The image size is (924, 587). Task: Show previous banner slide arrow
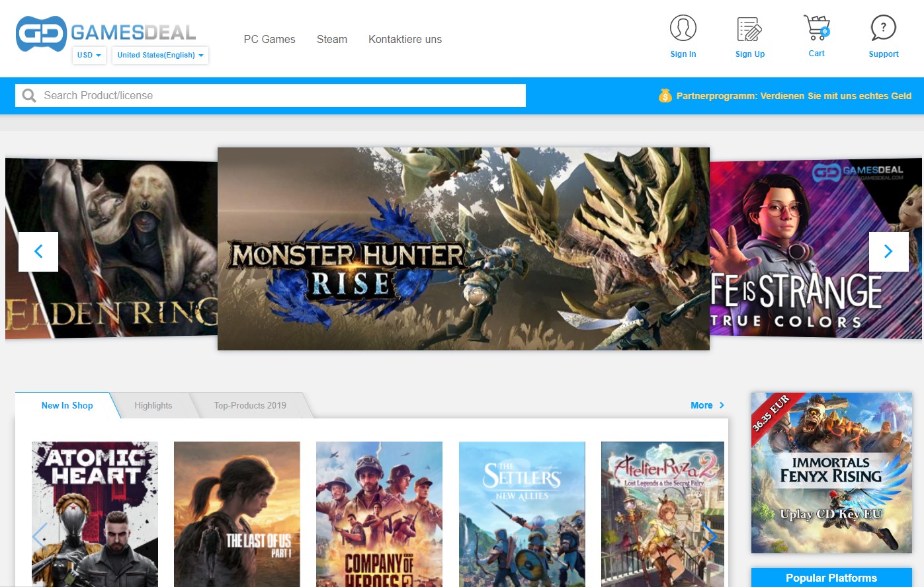click(38, 251)
